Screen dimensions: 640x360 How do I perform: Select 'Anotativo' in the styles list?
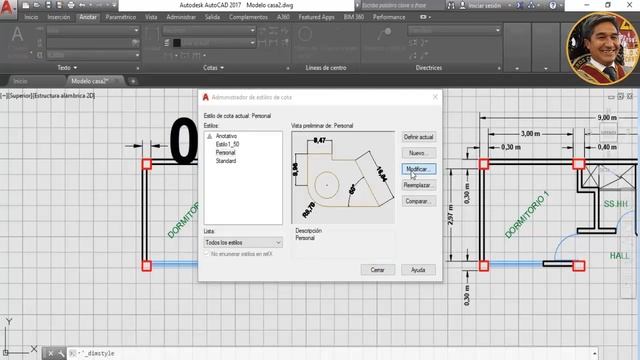click(226, 136)
